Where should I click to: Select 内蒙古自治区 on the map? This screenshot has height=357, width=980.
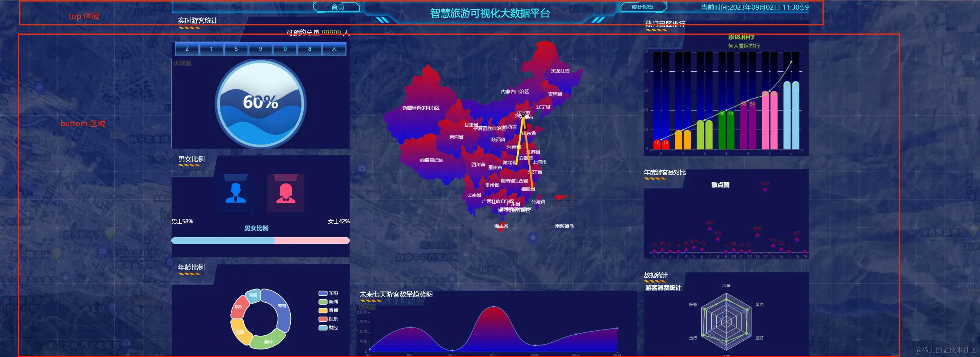(515, 92)
